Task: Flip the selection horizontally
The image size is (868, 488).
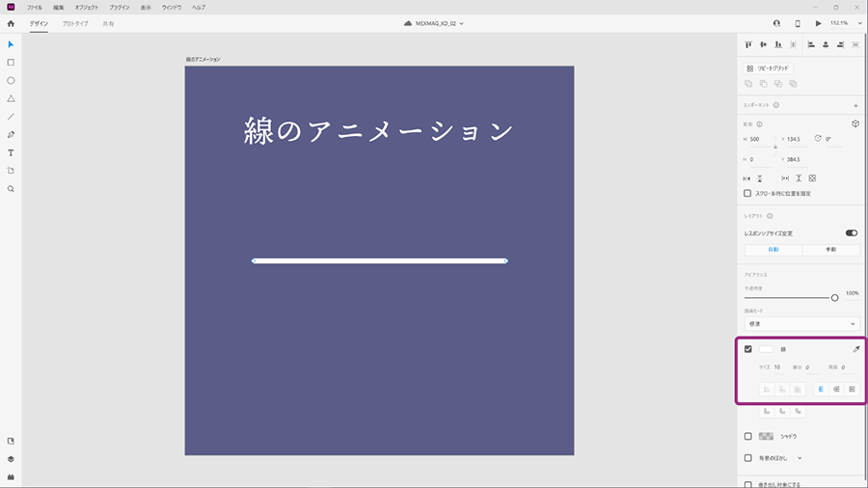Action: 746,178
